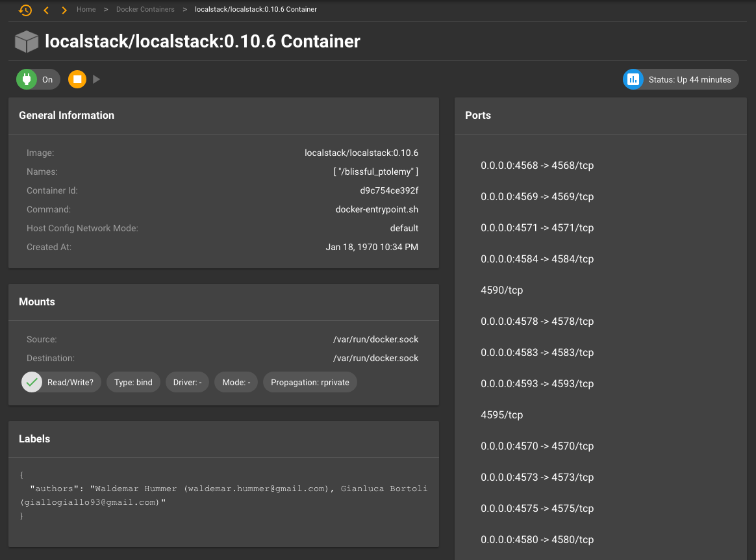756x560 pixels.
Task: Select the Driver chip
Action: tap(187, 383)
